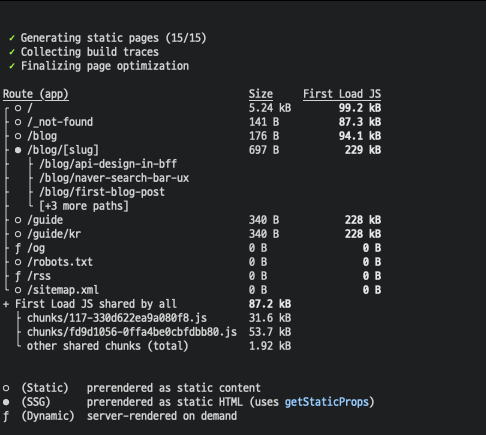Click the First Load JS column header

point(342,94)
